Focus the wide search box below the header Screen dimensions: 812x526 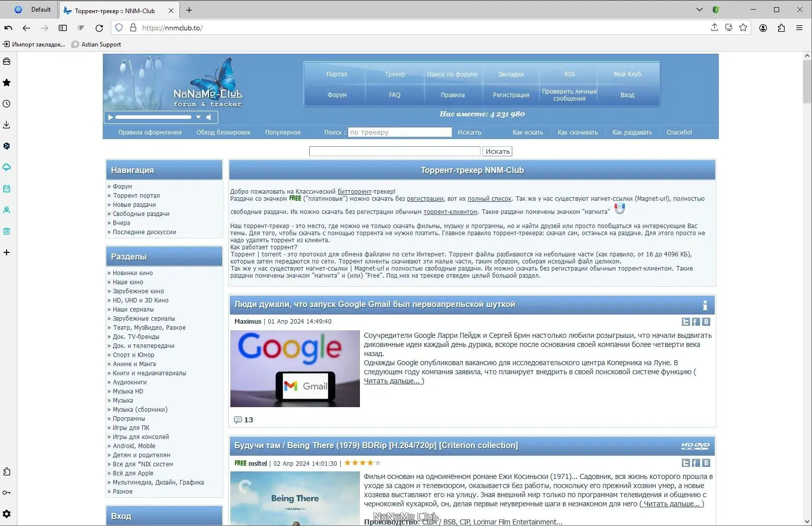click(395, 151)
